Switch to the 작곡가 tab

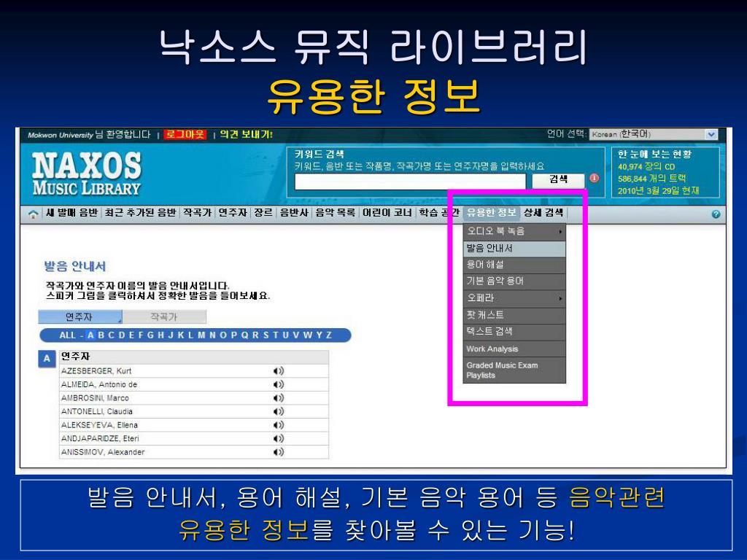[164, 316]
